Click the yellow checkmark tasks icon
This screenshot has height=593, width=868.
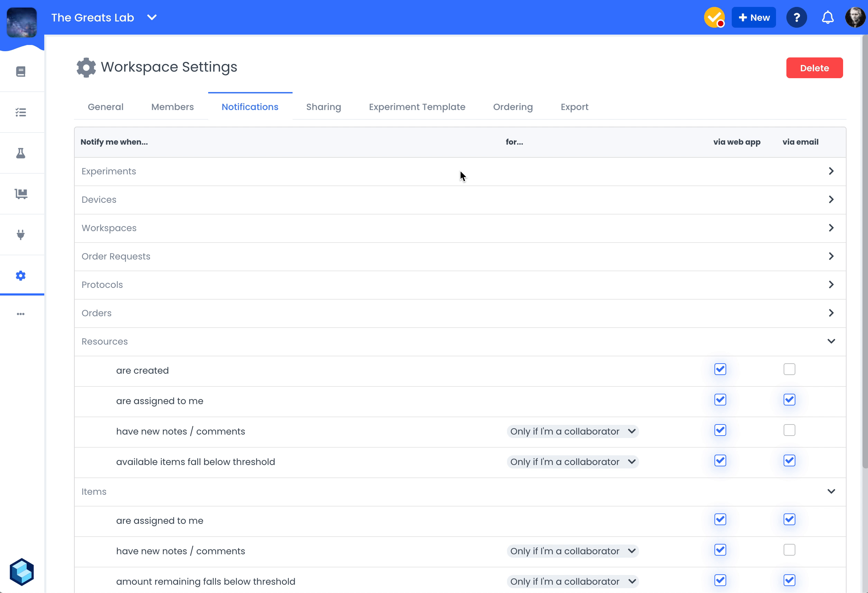coord(714,18)
